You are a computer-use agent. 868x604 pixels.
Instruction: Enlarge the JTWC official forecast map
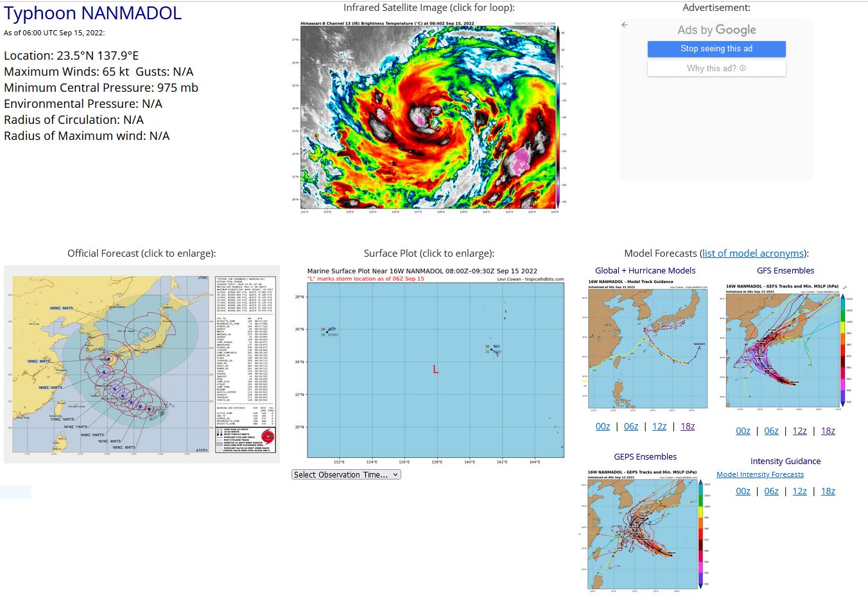142,364
